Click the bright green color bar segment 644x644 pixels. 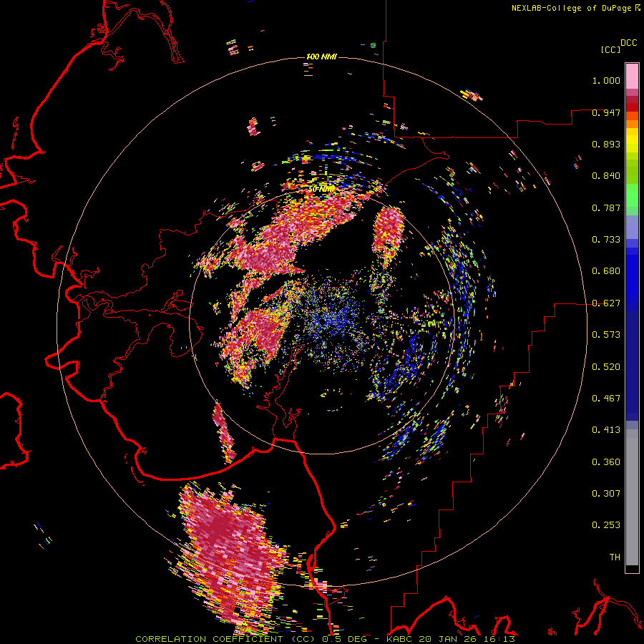632,195
